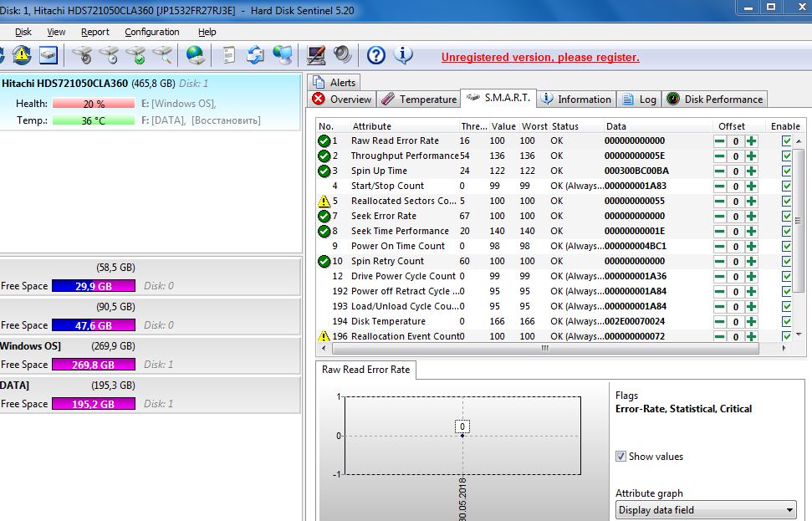Image resolution: width=812 pixels, height=521 pixels.
Task: Switch to the Disk Performance tab
Action: (x=715, y=99)
